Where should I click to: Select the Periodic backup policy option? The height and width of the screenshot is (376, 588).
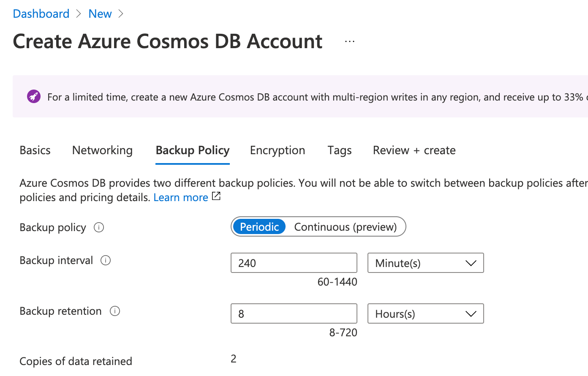(x=259, y=227)
